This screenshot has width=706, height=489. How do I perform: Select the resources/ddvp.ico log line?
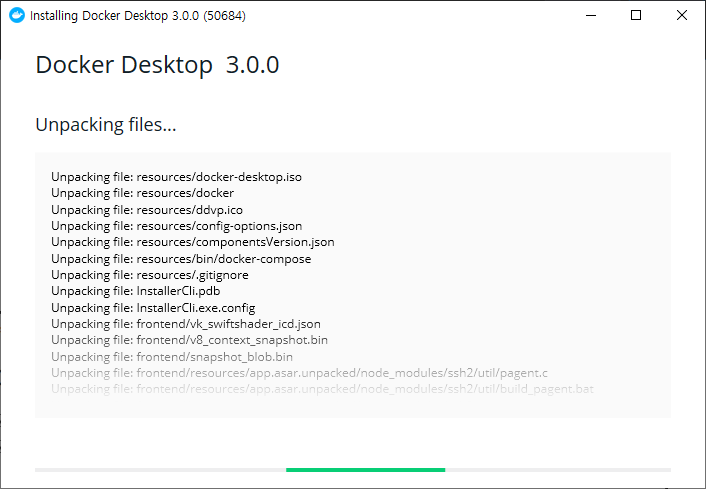pos(147,210)
